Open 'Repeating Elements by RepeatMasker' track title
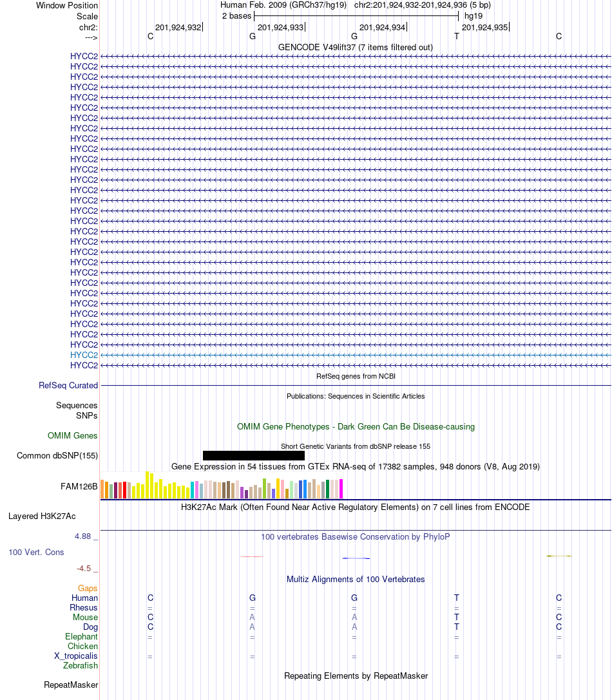Screen dimensions: 612x700 (356, 676)
